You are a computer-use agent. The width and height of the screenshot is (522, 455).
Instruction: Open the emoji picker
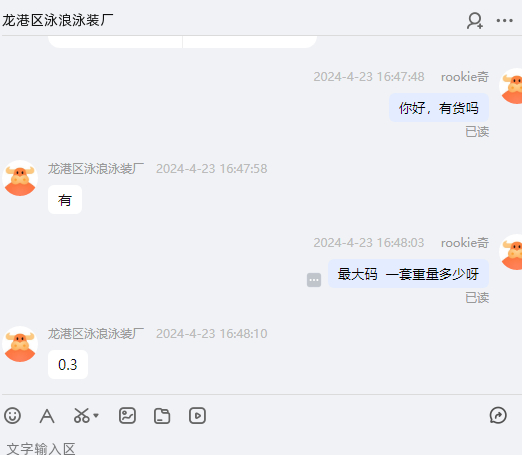tap(13, 416)
